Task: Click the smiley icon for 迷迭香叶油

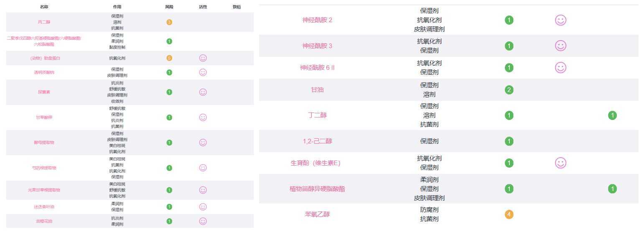Action: coord(203,207)
